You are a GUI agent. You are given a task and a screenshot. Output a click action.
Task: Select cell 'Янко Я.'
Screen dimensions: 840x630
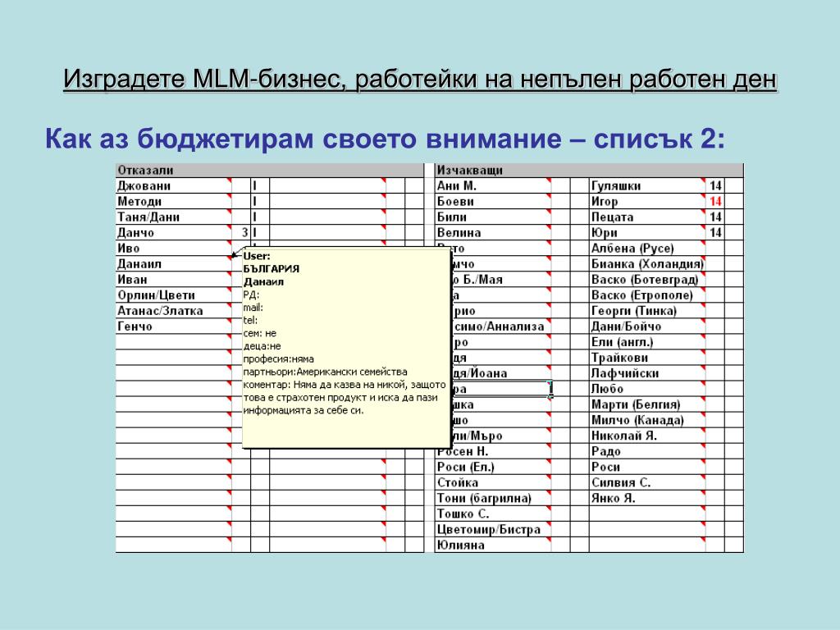[647, 498]
